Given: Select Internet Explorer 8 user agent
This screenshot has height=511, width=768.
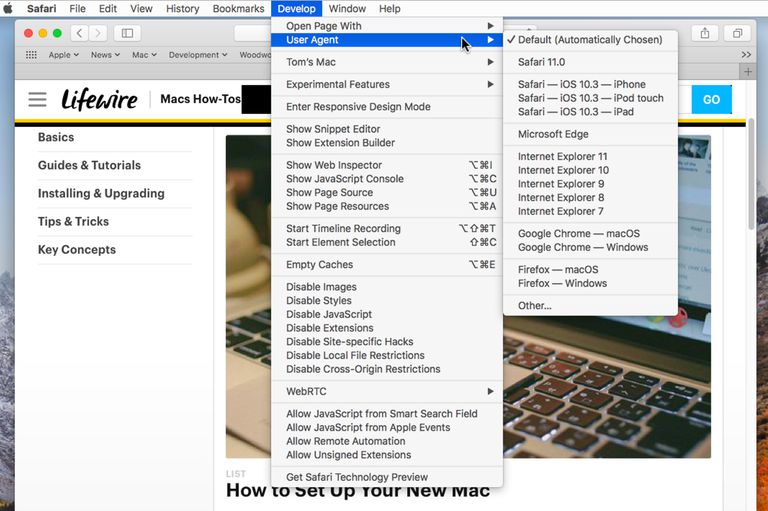Looking at the screenshot, I should 590,197.
